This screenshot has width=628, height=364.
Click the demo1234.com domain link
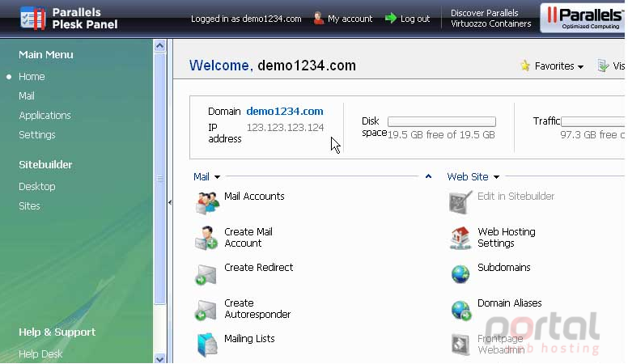[285, 112]
